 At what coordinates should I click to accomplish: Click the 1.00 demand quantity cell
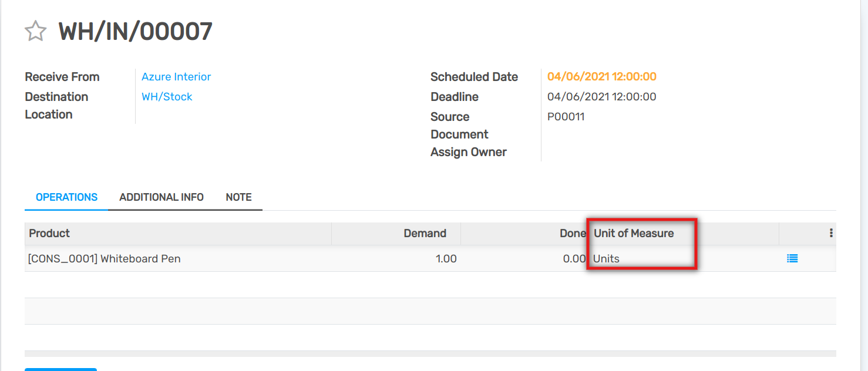(446, 258)
